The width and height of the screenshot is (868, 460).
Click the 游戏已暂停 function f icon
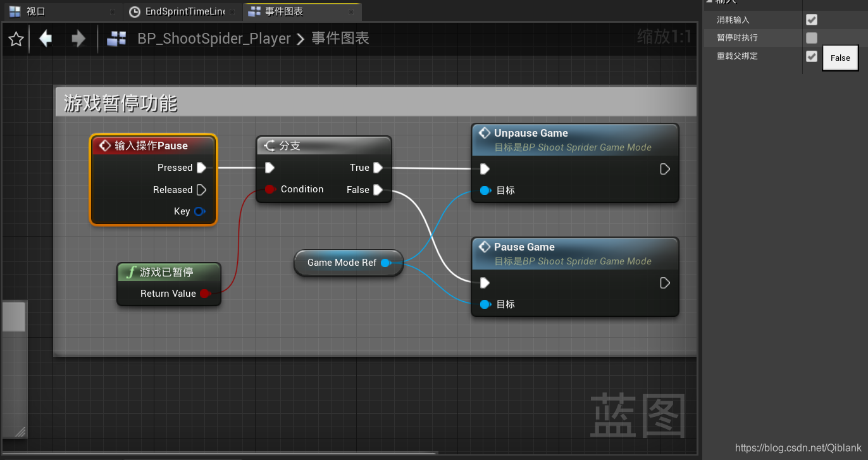pos(131,272)
